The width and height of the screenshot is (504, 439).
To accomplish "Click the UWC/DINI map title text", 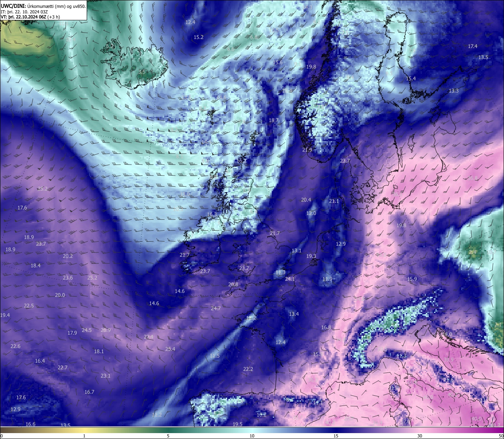I will point(43,6).
